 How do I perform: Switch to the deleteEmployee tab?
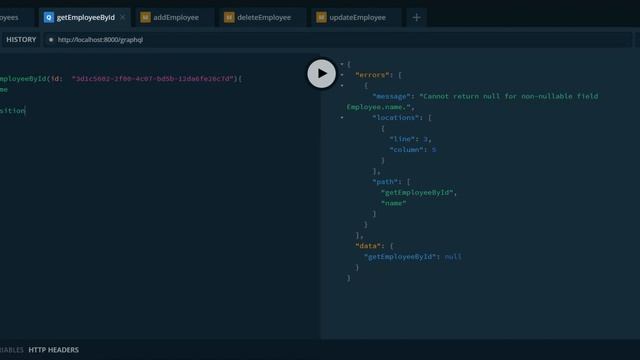coord(264,18)
